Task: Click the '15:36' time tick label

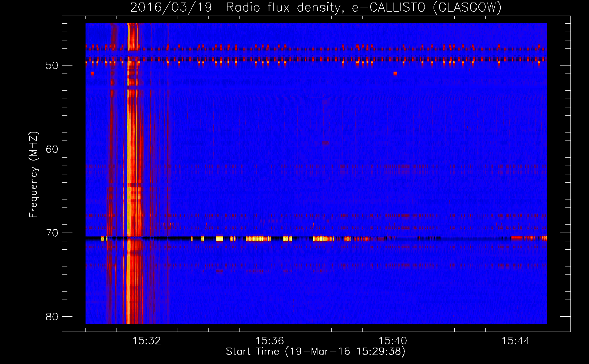Action: pyautogui.click(x=270, y=341)
